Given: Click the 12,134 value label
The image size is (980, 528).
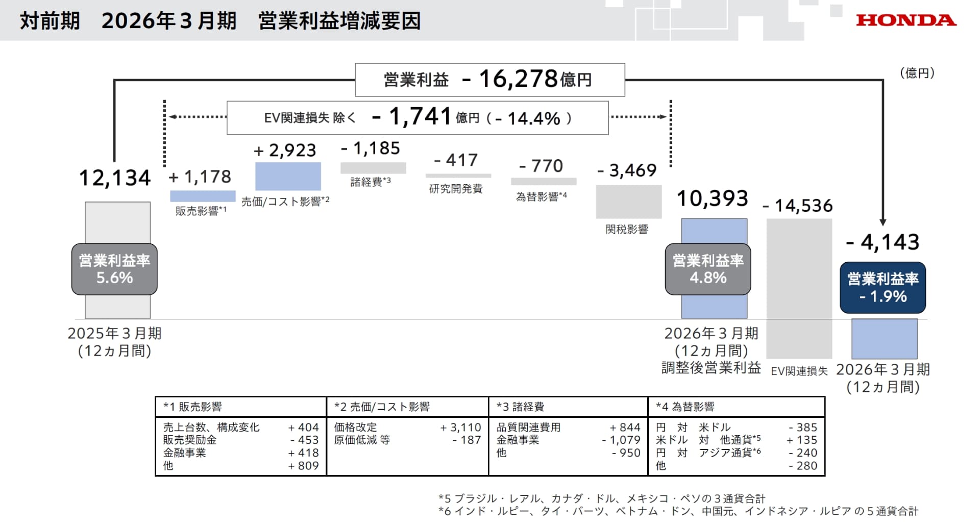Looking at the screenshot, I should (115, 178).
